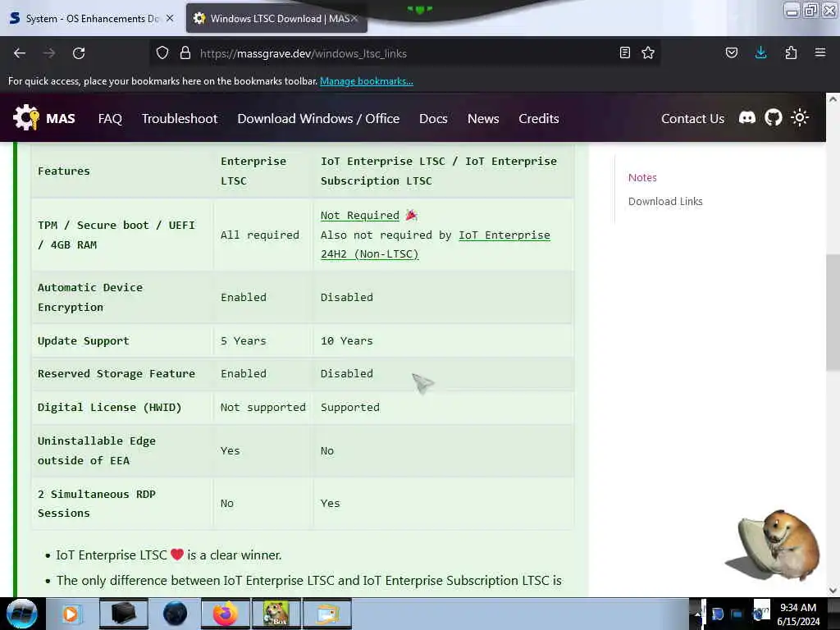The height and width of the screenshot is (630, 840).
Task: Click the scrollbar up arrow
Action: (x=833, y=99)
